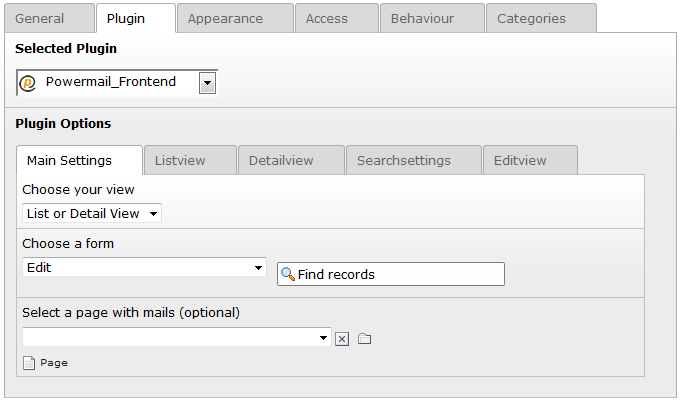680x401 pixels.
Task: Open the Listview plugin options tab
Action: pos(180,160)
